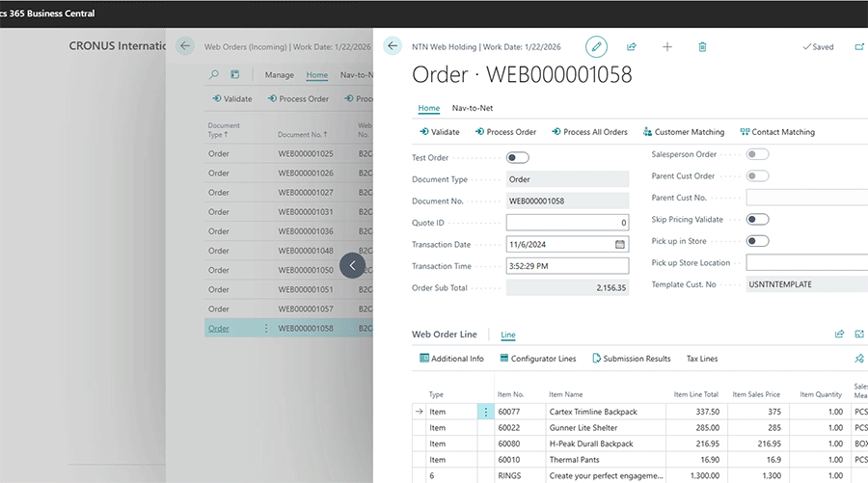Viewport: 868px width, 483px height.
Task: Click Validate in the Web Orders list
Action: 231,98
